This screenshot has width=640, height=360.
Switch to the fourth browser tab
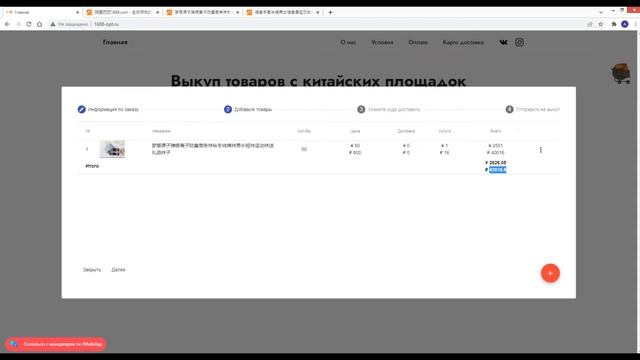coord(282,12)
